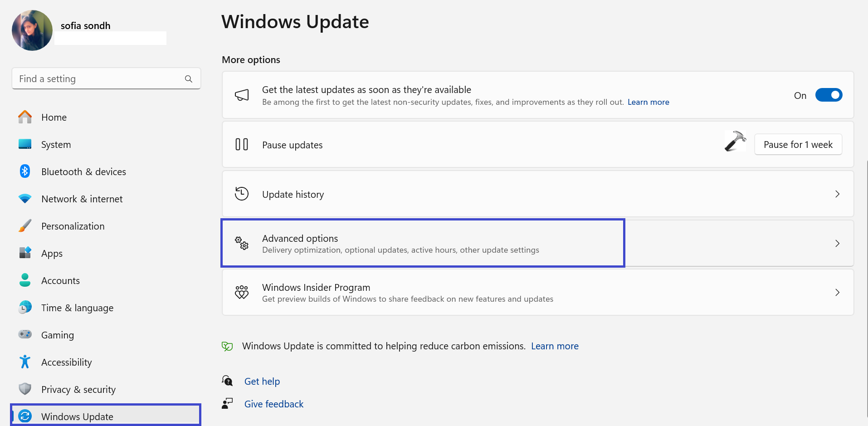Open the Get help link
Screen dimensions: 868x426
262,382
